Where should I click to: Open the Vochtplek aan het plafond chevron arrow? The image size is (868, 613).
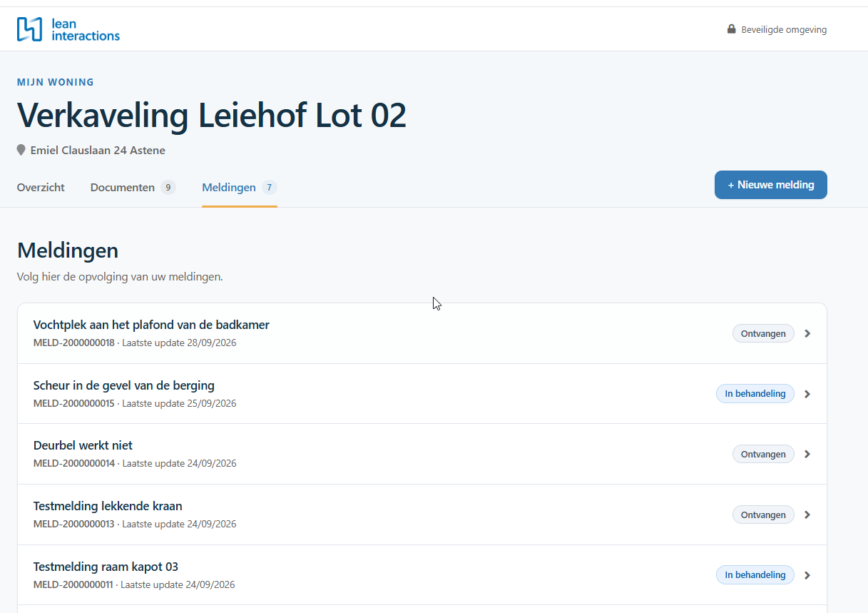(807, 333)
